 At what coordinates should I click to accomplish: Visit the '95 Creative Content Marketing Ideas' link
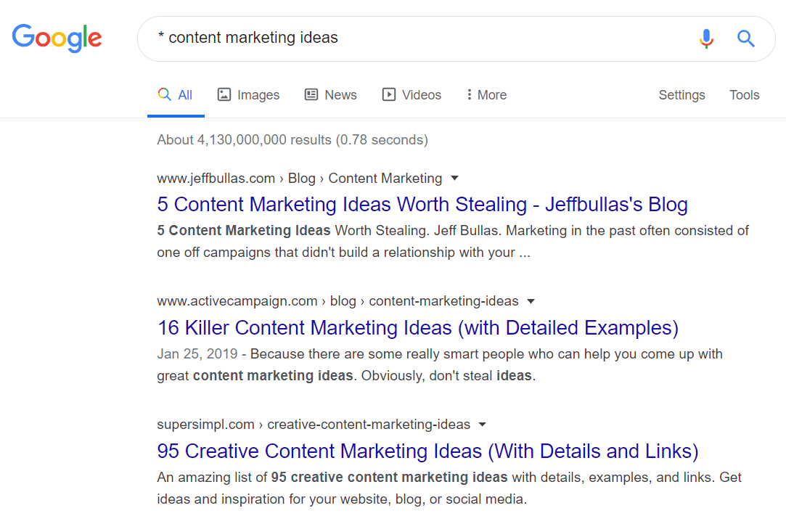pos(427,450)
